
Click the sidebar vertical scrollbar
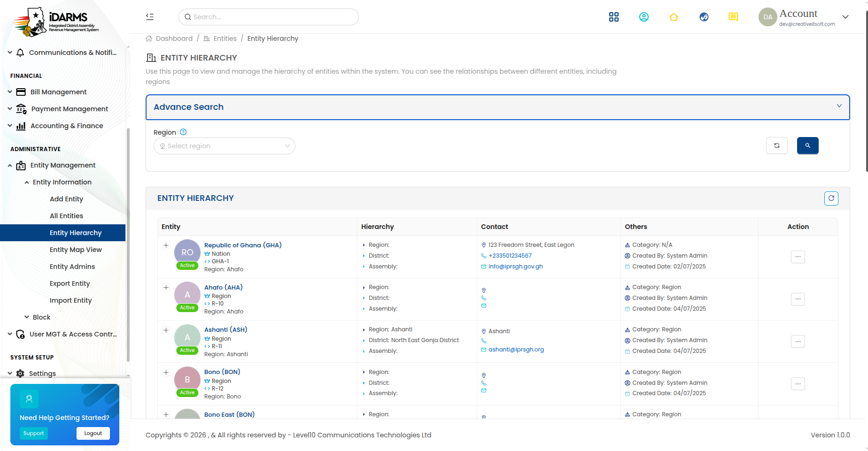pos(128,244)
